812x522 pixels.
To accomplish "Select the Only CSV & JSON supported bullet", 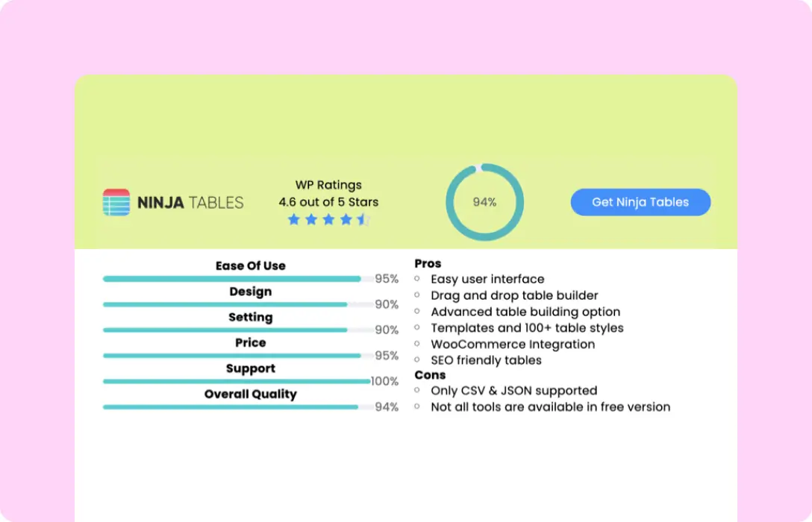I will pos(513,391).
